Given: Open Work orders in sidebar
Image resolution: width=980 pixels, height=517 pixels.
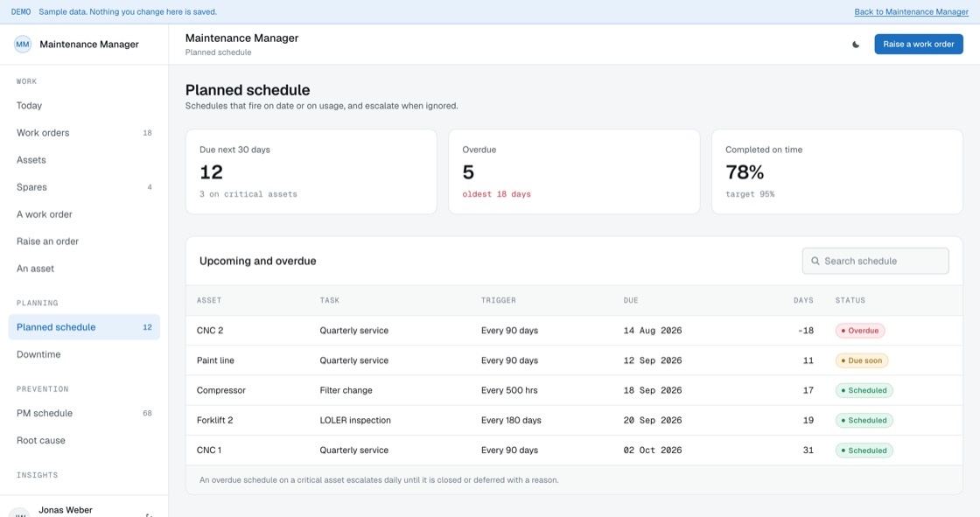Looking at the screenshot, I should pos(84,133).
